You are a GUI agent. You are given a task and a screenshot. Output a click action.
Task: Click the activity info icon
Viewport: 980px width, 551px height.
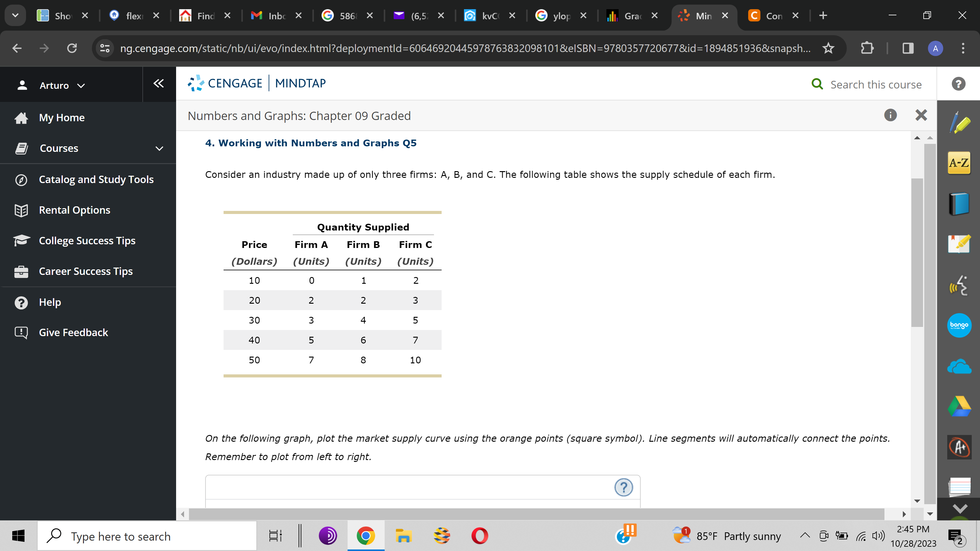pos(890,115)
